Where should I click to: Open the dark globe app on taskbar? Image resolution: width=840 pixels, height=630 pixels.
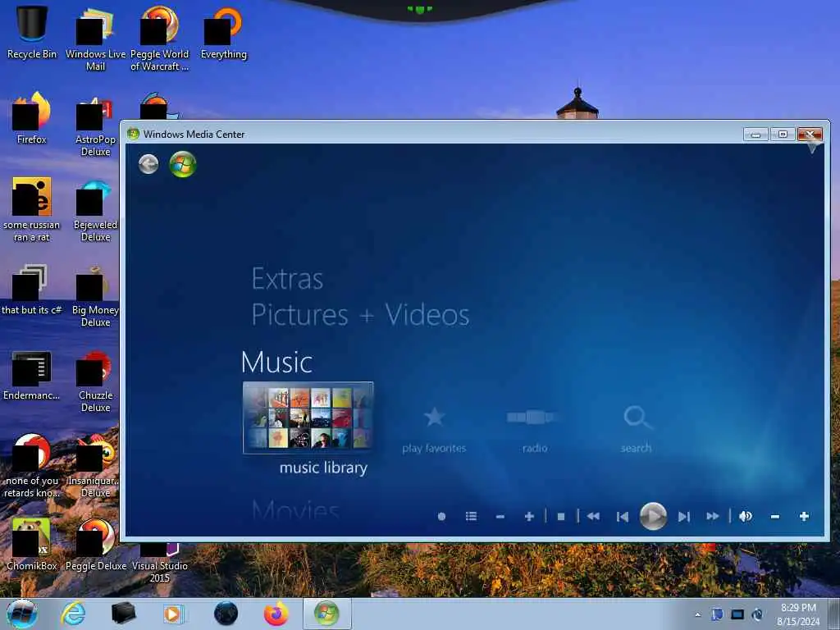point(226,614)
